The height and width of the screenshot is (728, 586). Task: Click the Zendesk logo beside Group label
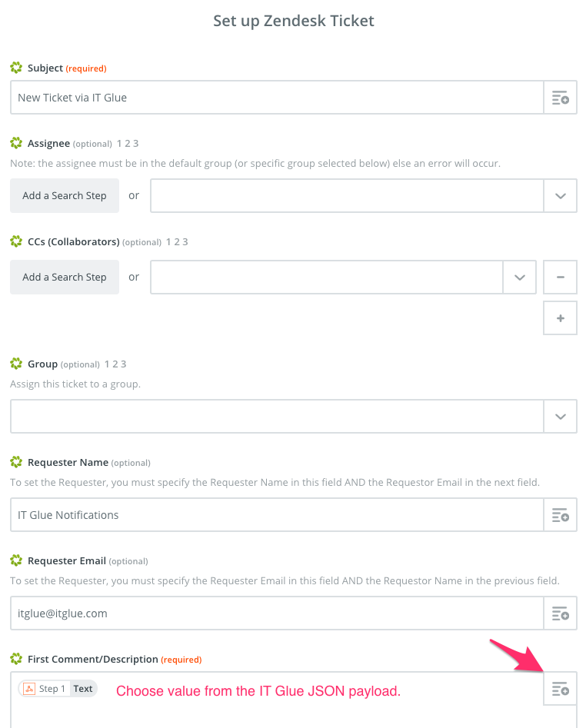point(16,364)
